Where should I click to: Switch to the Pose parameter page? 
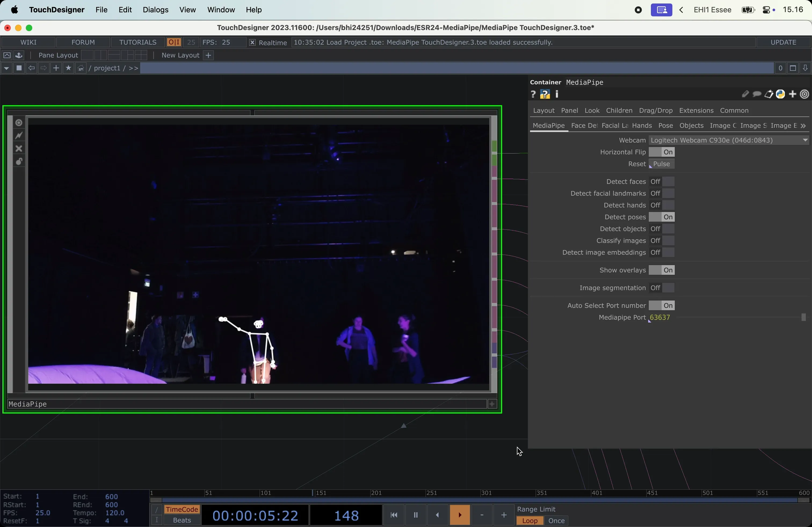click(666, 126)
